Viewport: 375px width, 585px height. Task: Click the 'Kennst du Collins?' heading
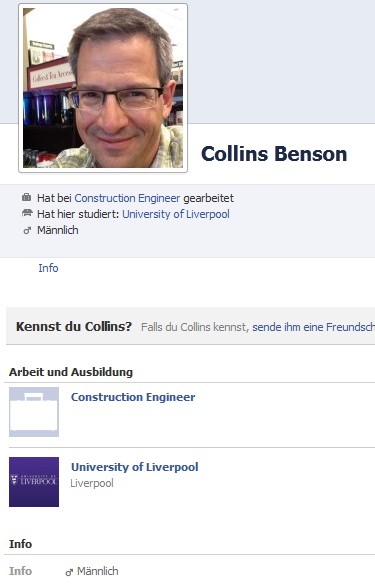tap(74, 326)
